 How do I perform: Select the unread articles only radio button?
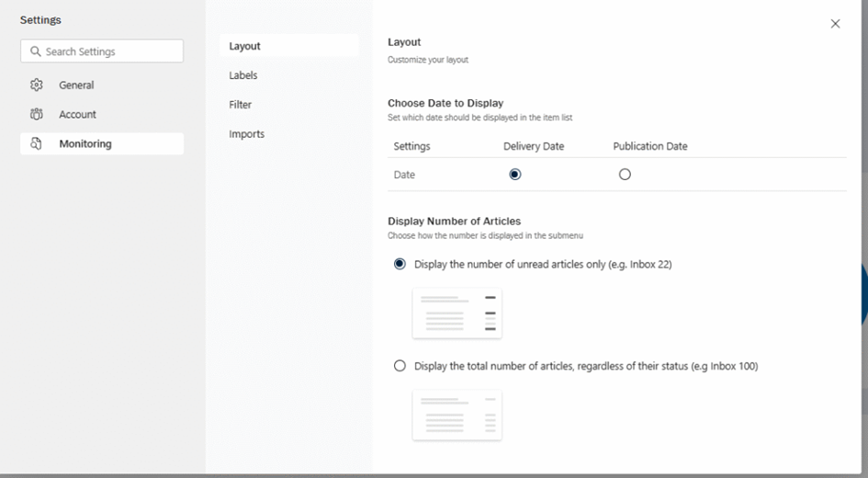pyautogui.click(x=400, y=264)
